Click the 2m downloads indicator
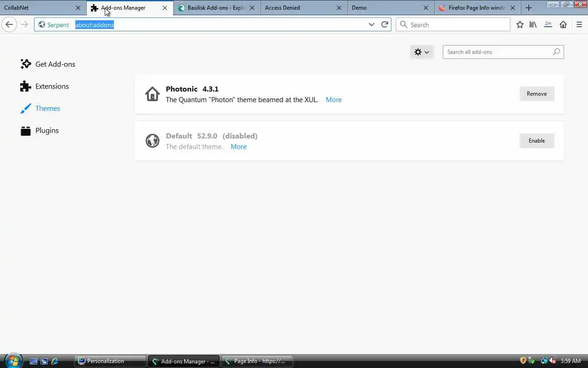 548,24
